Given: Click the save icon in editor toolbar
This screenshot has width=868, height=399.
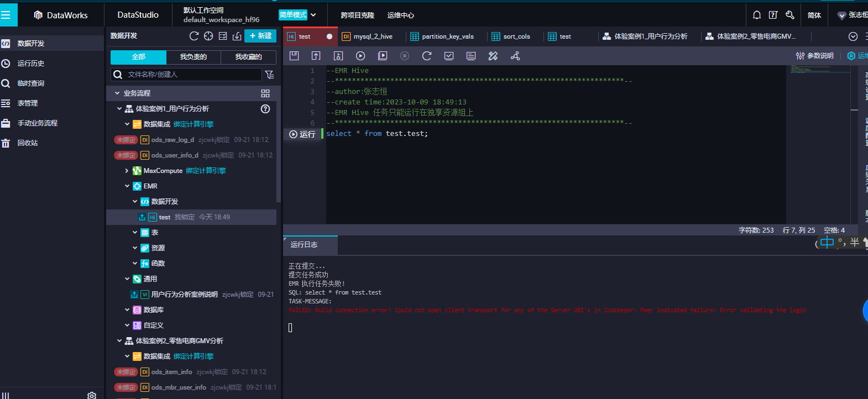Looking at the screenshot, I should [x=294, y=56].
